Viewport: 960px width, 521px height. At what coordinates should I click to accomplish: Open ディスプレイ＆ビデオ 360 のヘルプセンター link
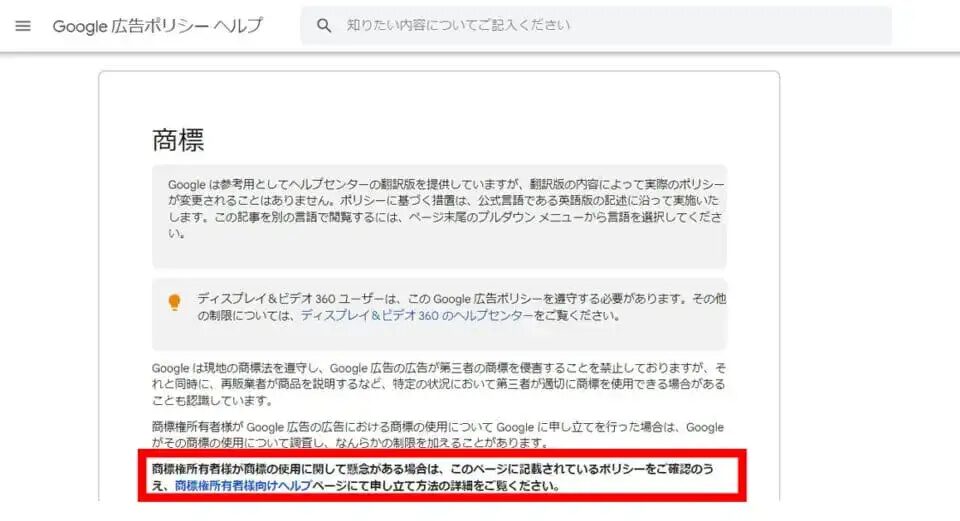tap(417, 316)
